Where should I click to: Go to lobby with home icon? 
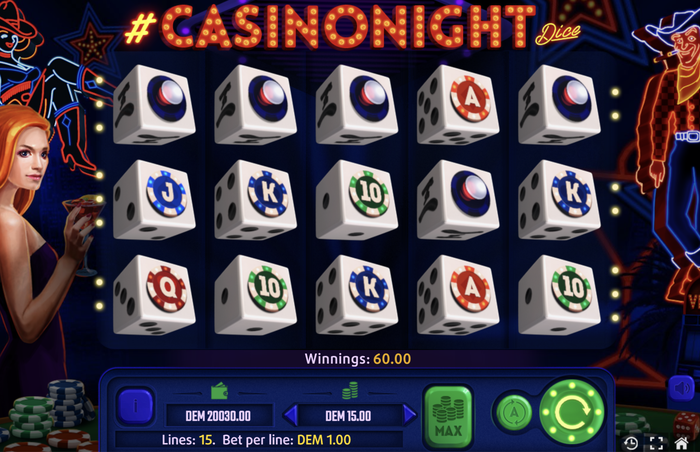pos(681,443)
